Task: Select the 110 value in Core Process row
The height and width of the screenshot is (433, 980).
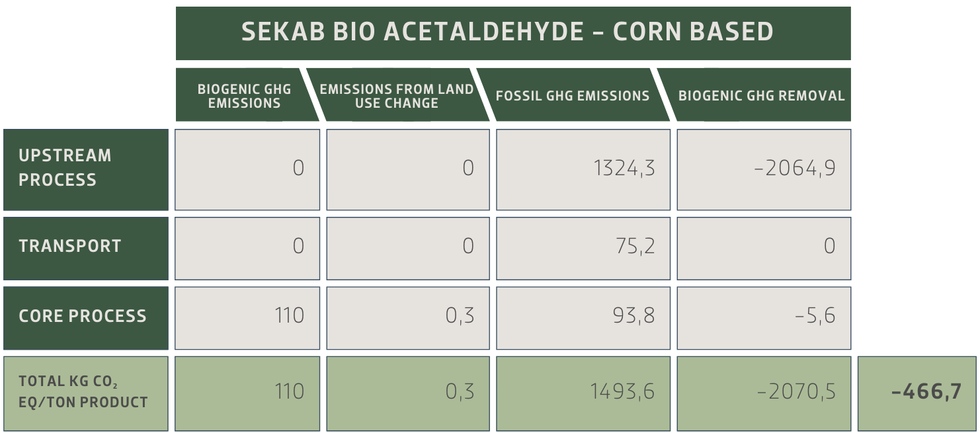Action: (247, 317)
